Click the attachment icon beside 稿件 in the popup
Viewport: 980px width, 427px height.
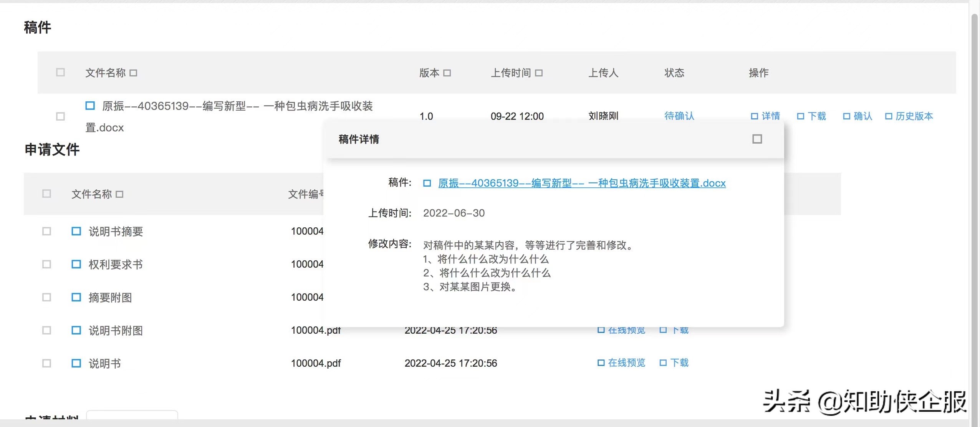click(427, 183)
